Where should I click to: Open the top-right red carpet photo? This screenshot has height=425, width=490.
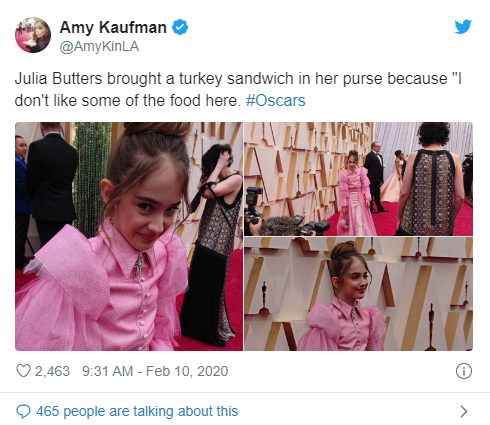pyautogui.click(x=358, y=179)
